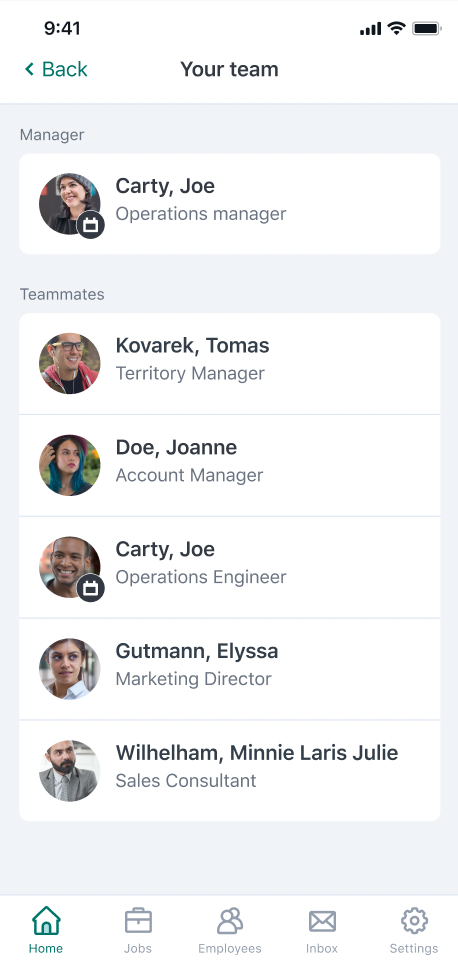Tap Wilhelham, Minnie Laris Julie avatar
458x976 pixels.
[x=70, y=771]
